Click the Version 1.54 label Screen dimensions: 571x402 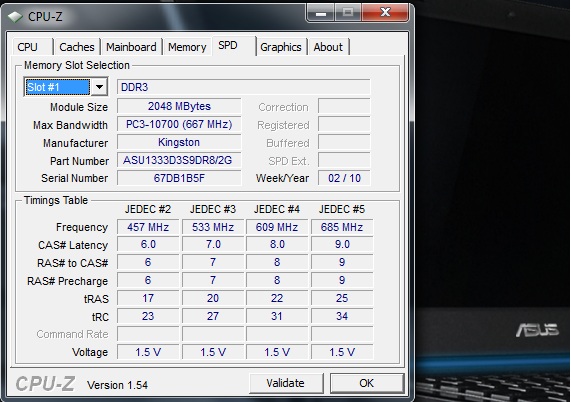point(117,385)
